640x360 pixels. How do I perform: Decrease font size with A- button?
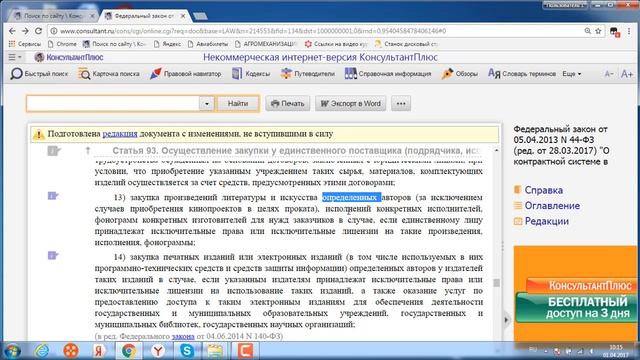click(x=609, y=74)
